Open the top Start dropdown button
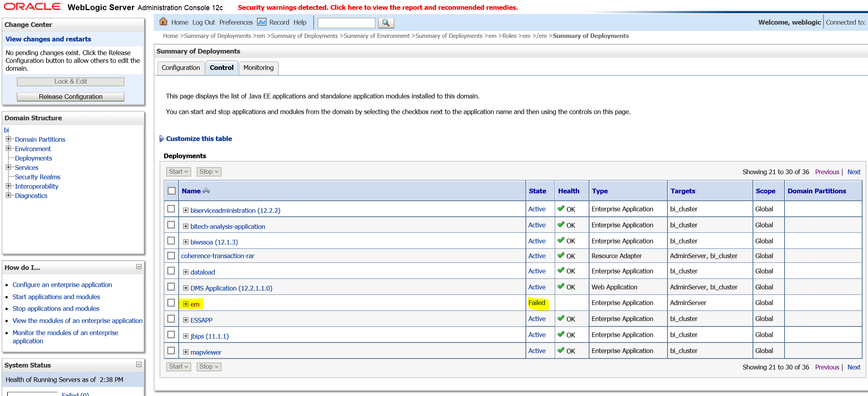The height and width of the screenshot is (396, 868). click(179, 171)
